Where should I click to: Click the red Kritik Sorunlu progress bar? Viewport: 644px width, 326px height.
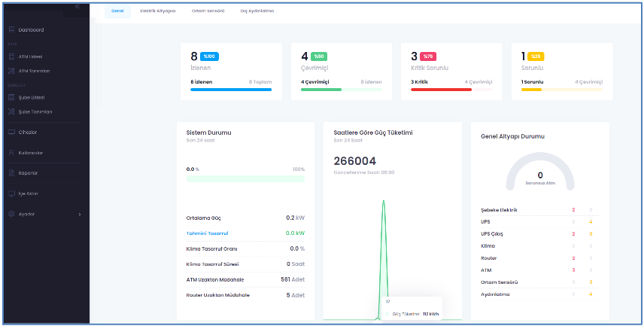point(441,90)
